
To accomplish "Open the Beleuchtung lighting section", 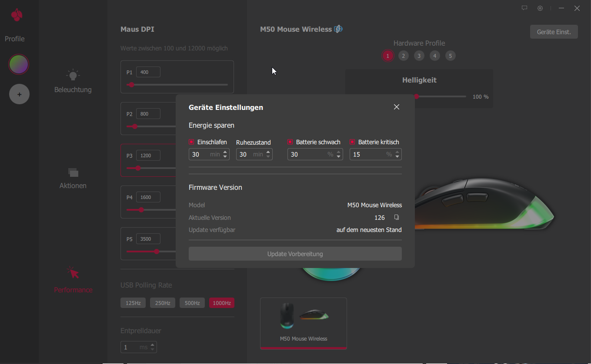I will [73, 81].
